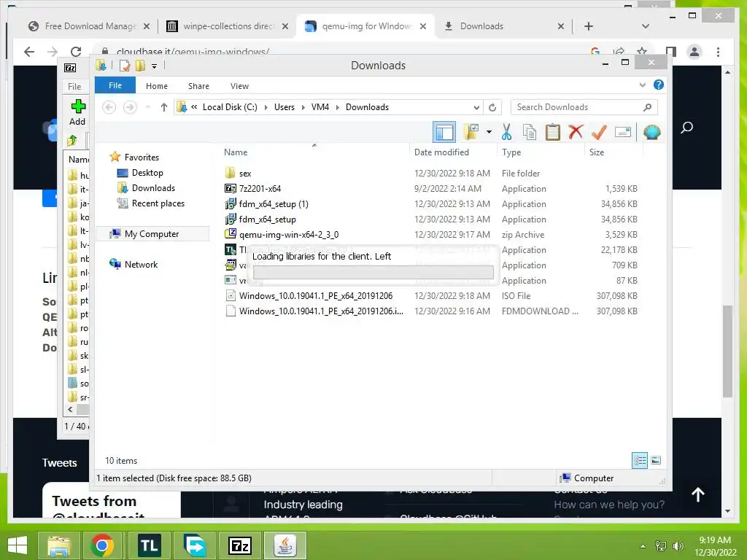Open TL app from taskbar
This screenshot has width=747, height=560.
point(149,545)
